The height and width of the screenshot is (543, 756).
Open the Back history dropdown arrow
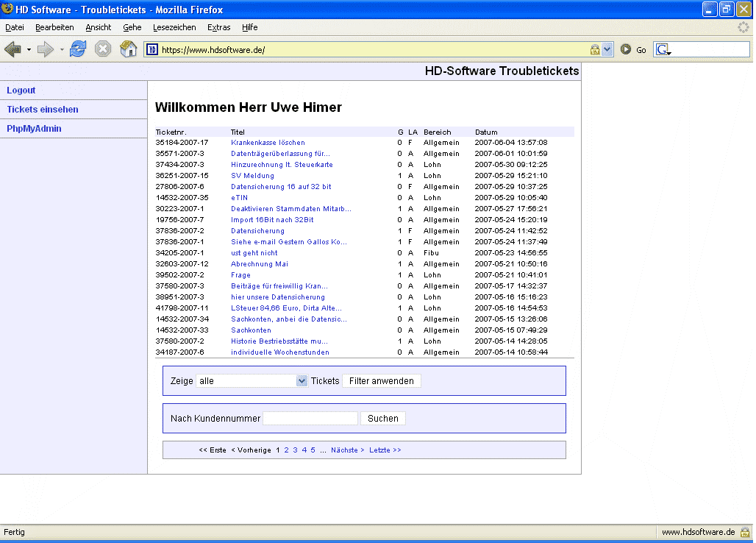click(x=29, y=50)
